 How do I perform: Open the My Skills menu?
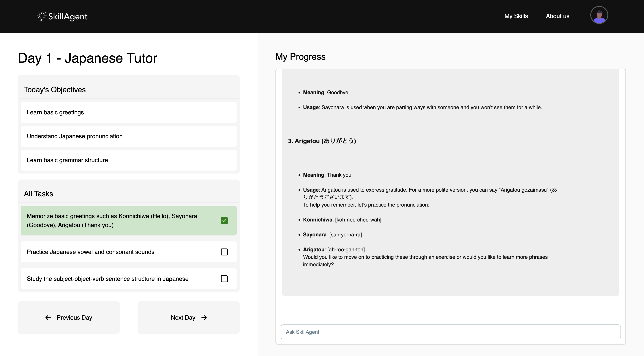click(x=516, y=16)
